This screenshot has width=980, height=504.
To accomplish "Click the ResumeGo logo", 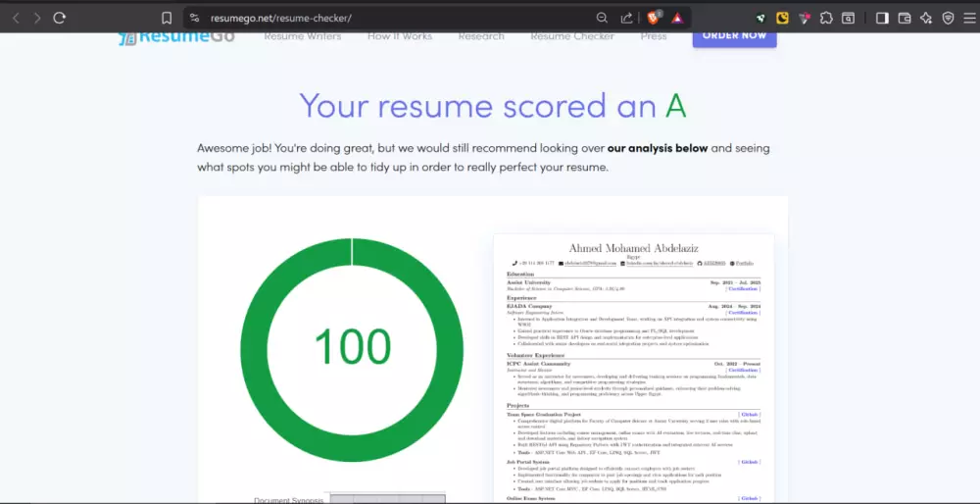I will (176, 37).
